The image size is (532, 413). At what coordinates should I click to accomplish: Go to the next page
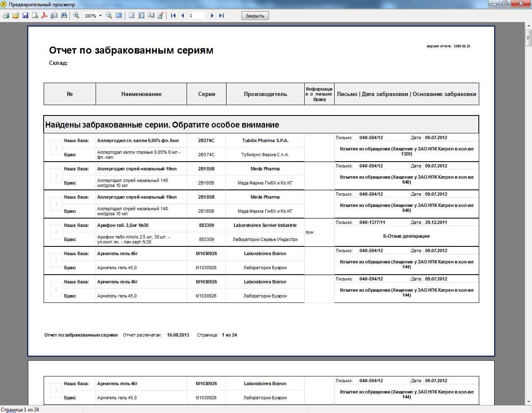pyautogui.click(x=212, y=15)
